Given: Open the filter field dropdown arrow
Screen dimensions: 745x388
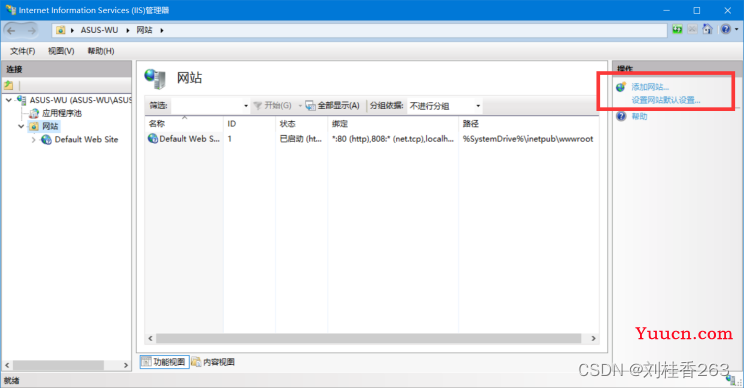Looking at the screenshot, I should point(246,105).
